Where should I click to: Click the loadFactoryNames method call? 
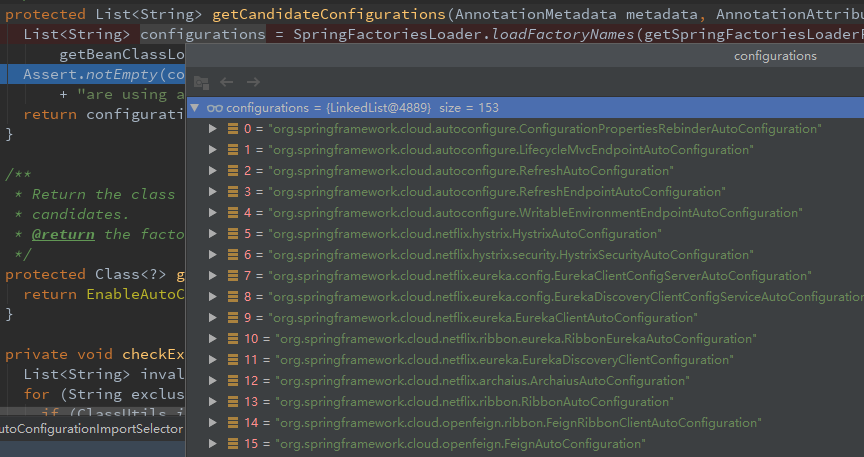point(563,34)
